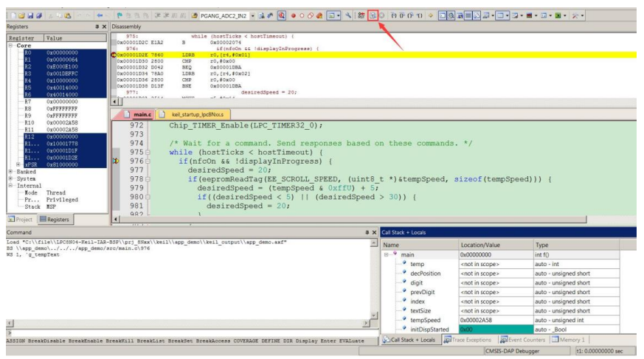Click the Reset CPU (RST) icon
644x359 pixels.
361,15
